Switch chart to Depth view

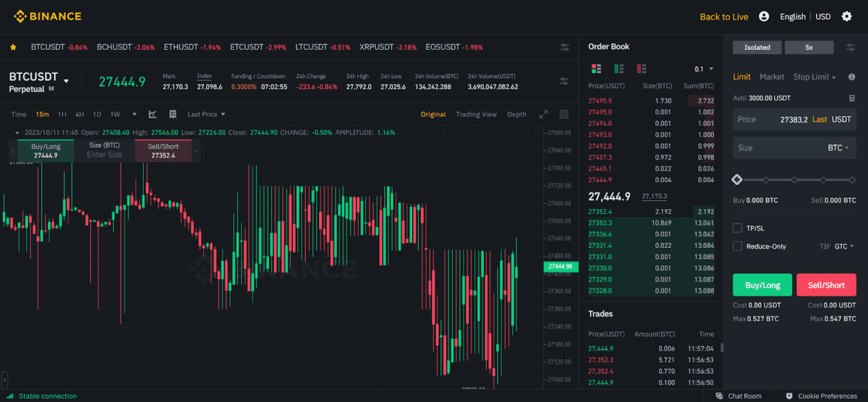pyautogui.click(x=516, y=114)
